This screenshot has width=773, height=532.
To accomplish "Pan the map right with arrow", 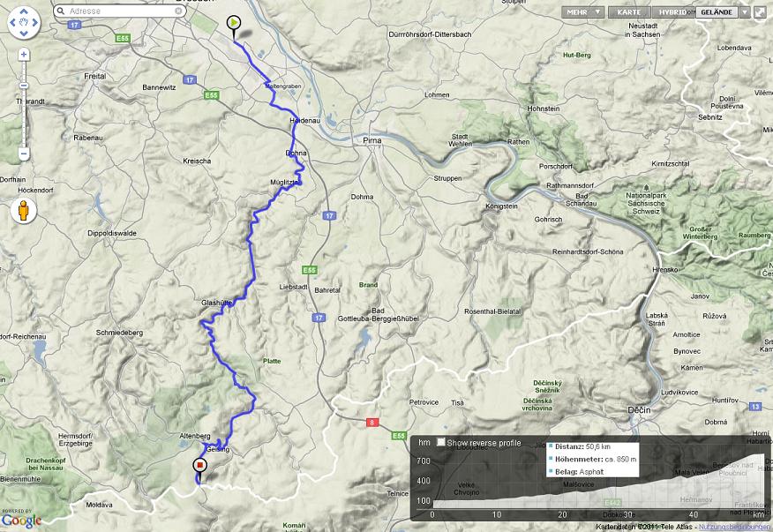I will 35,22.
